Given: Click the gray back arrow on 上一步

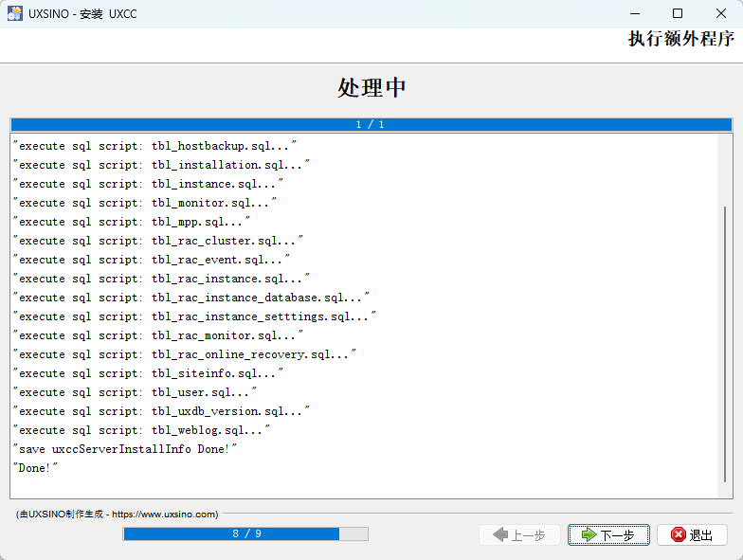Looking at the screenshot, I should pos(500,535).
